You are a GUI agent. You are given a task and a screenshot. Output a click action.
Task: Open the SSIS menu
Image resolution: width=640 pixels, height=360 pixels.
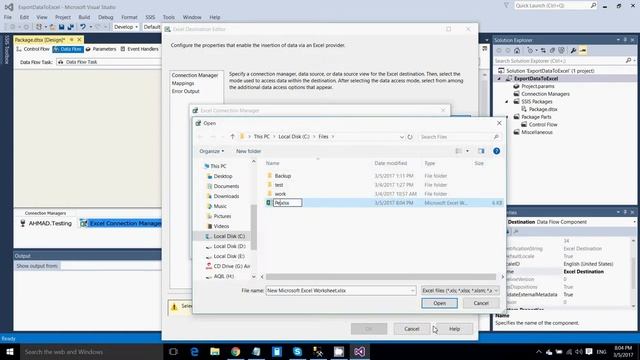(x=150, y=17)
